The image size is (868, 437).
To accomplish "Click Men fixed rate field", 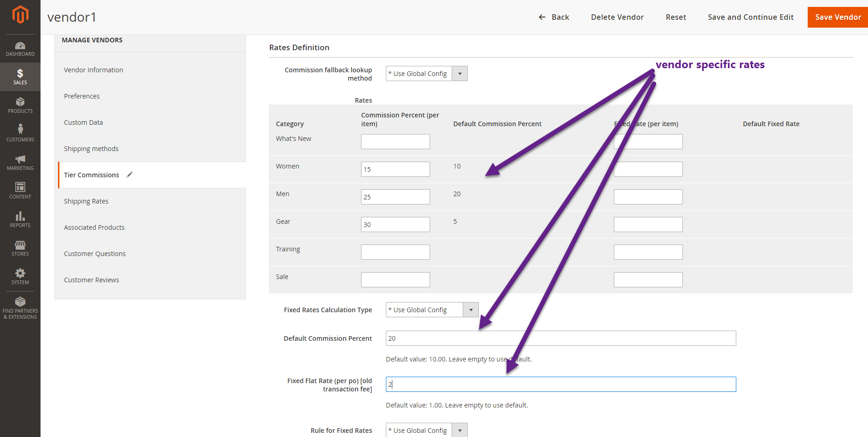I will tap(648, 197).
